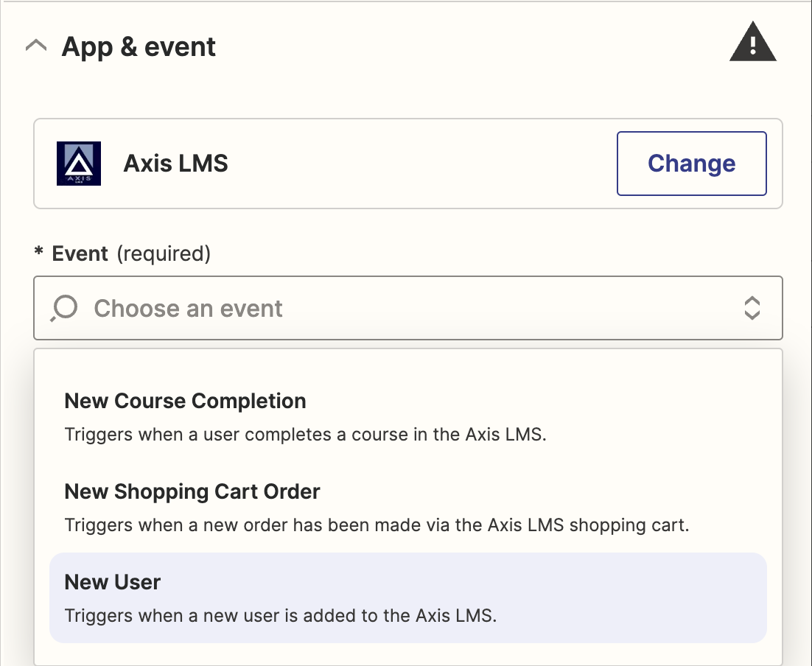
Task: Click description about Axis LMS shopping cart order
Action: 377,525
